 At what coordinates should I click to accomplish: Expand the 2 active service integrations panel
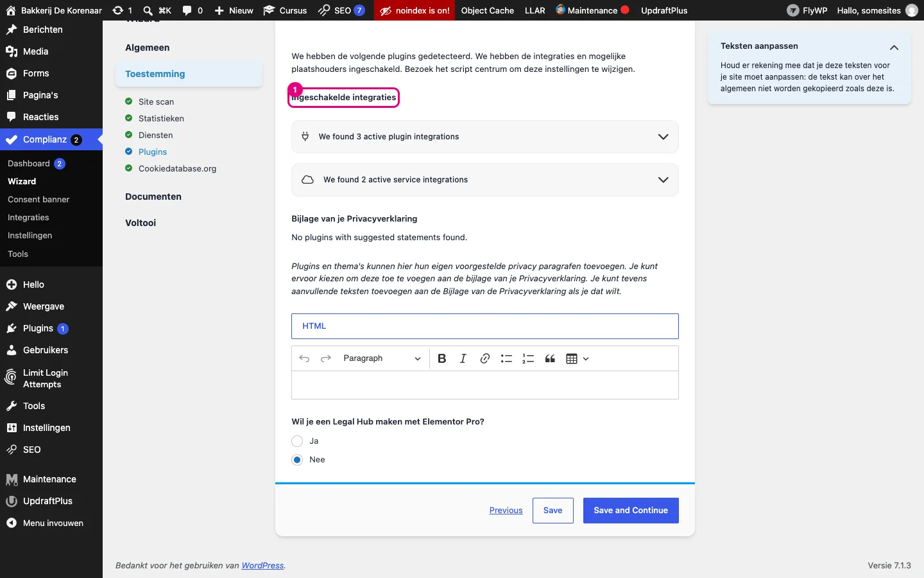coord(485,180)
